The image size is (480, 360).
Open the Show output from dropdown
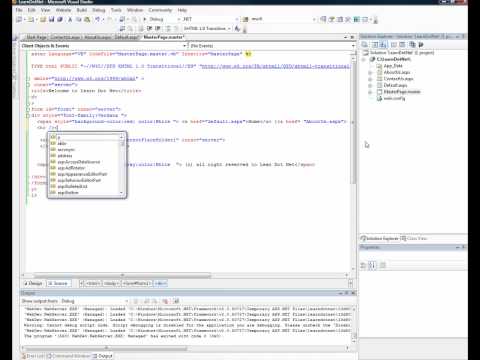pyautogui.click(x=95, y=301)
